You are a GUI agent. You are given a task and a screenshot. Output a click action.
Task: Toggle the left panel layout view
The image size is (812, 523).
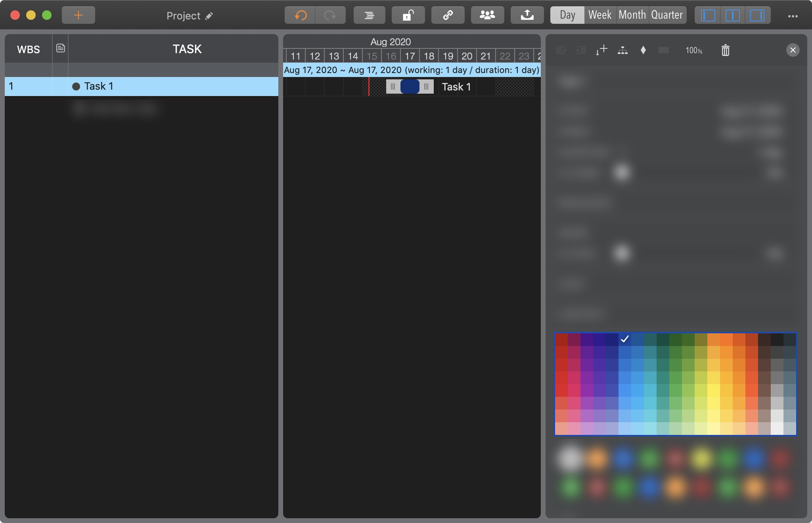coord(708,15)
